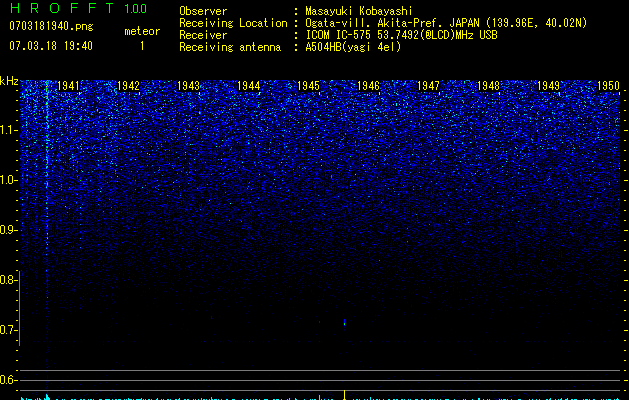
Task: Click the 1944 time marker
Action: (249, 86)
